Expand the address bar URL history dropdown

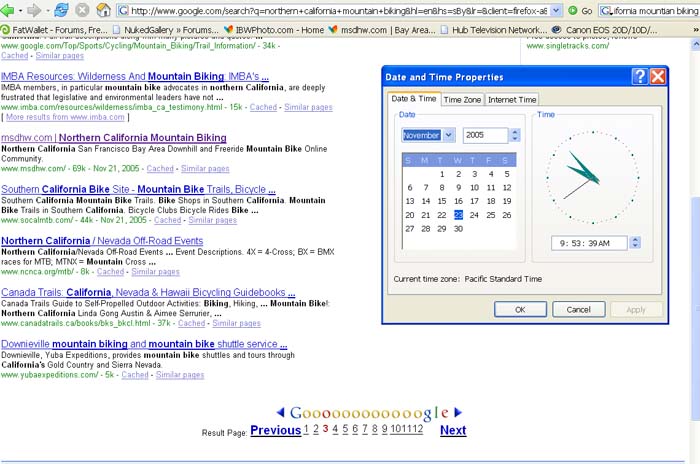click(x=556, y=10)
